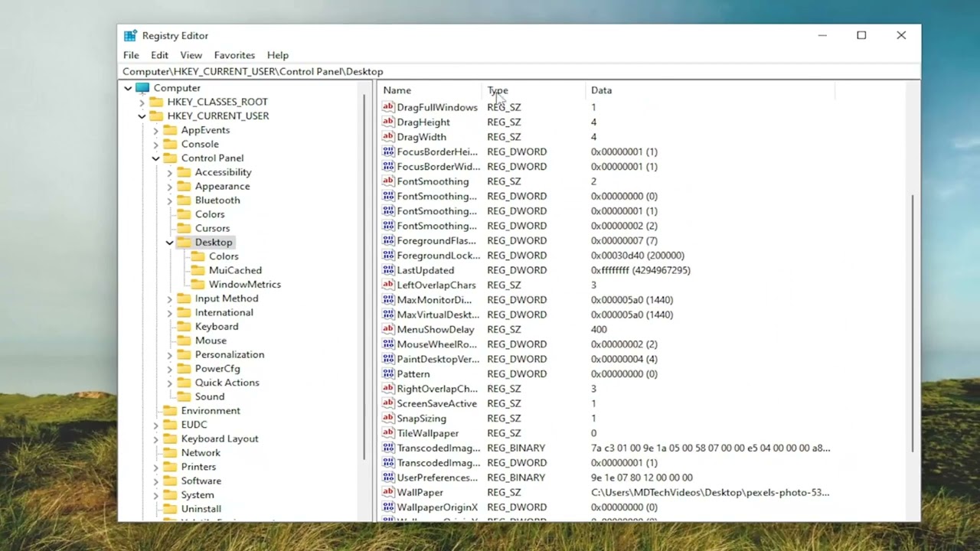Click the string icon beside ScreenSaveActive
Screen dimensions: 980x551
388,403
